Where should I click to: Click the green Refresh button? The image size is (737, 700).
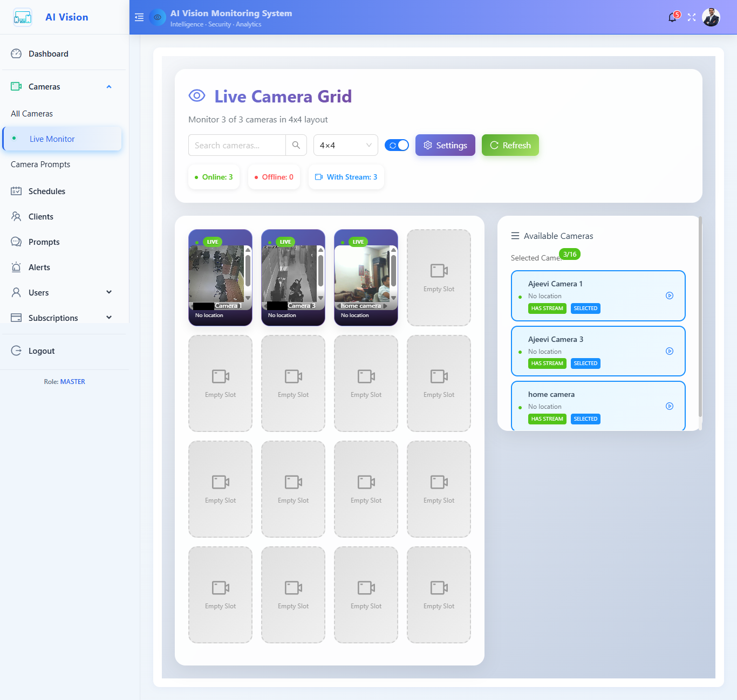click(x=510, y=145)
